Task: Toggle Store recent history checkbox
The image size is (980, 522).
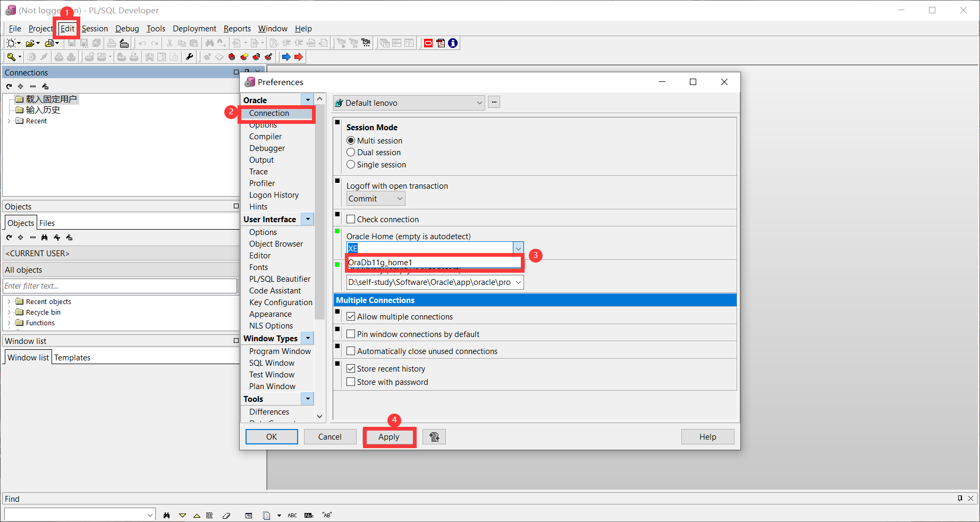Action: point(351,368)
